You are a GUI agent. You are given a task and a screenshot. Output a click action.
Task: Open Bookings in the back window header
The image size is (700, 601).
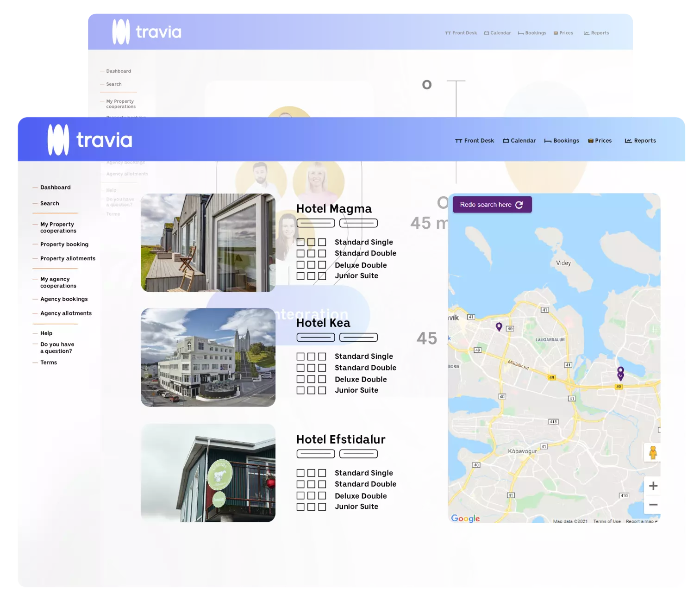(532, 33)
